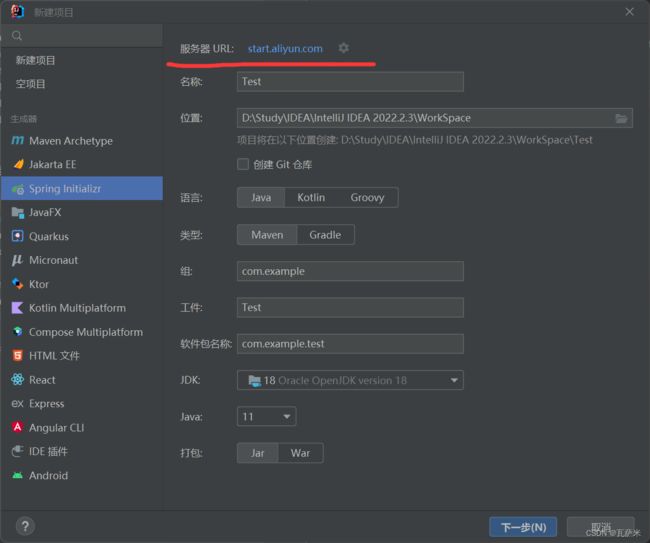Select War packaging
Viewport: 650px width, 543px height.
[301, 453]
